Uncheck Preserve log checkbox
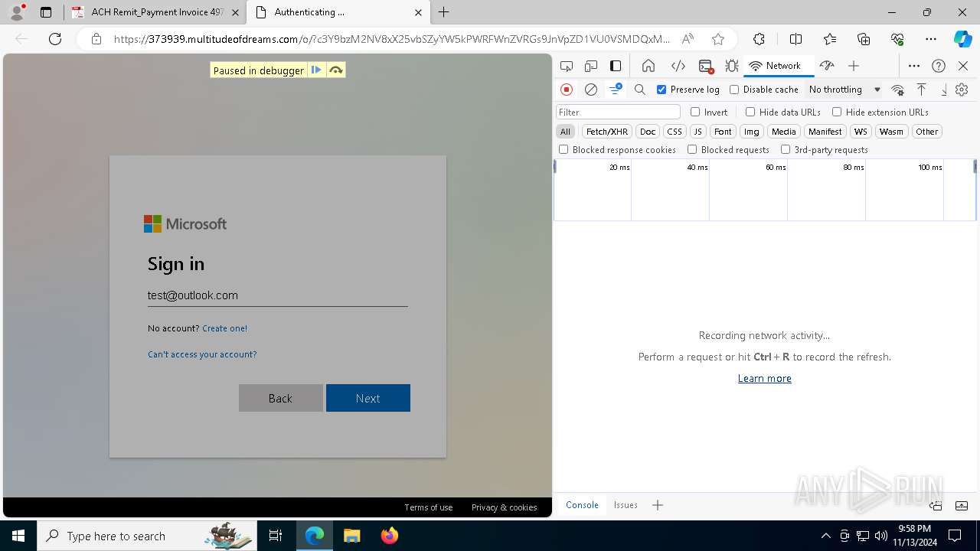Screen dimensions: 980x551 (661, 90)
